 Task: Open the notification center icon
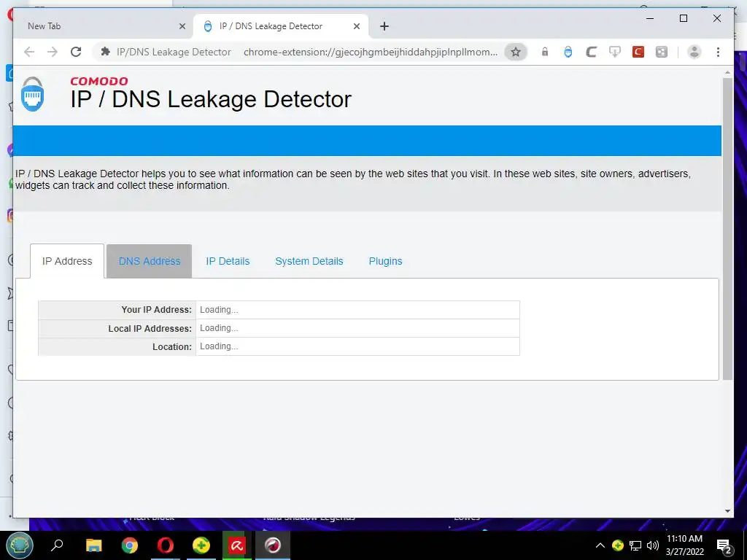click(724, 547)
